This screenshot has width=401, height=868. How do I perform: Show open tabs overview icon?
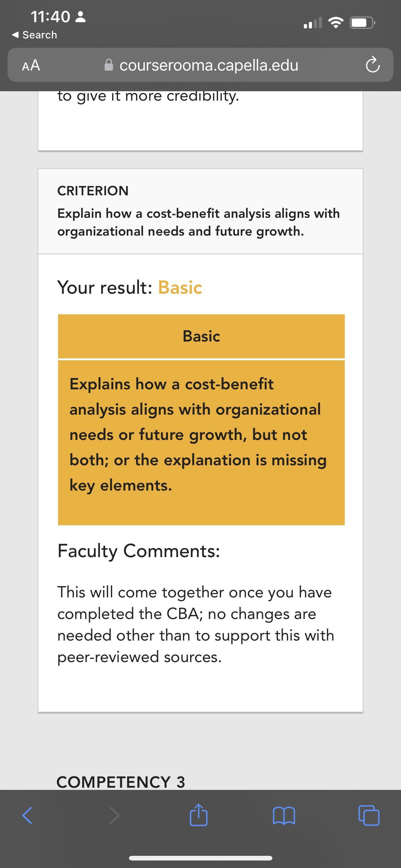tap(369, 816)
